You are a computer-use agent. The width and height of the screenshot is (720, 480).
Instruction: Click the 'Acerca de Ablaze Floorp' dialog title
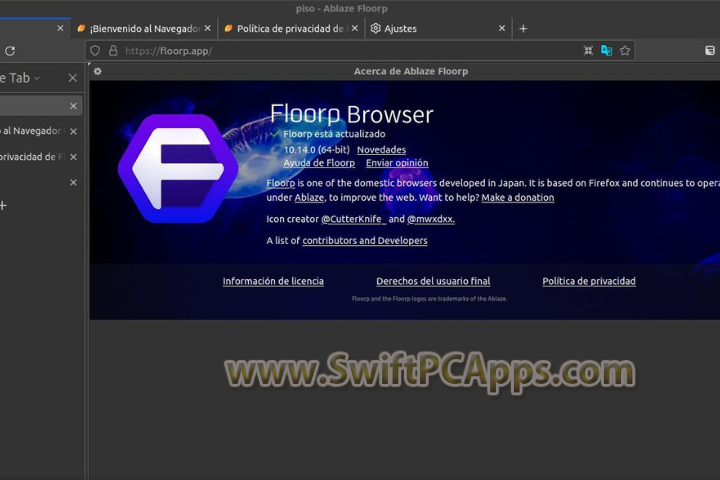(411, 71)
